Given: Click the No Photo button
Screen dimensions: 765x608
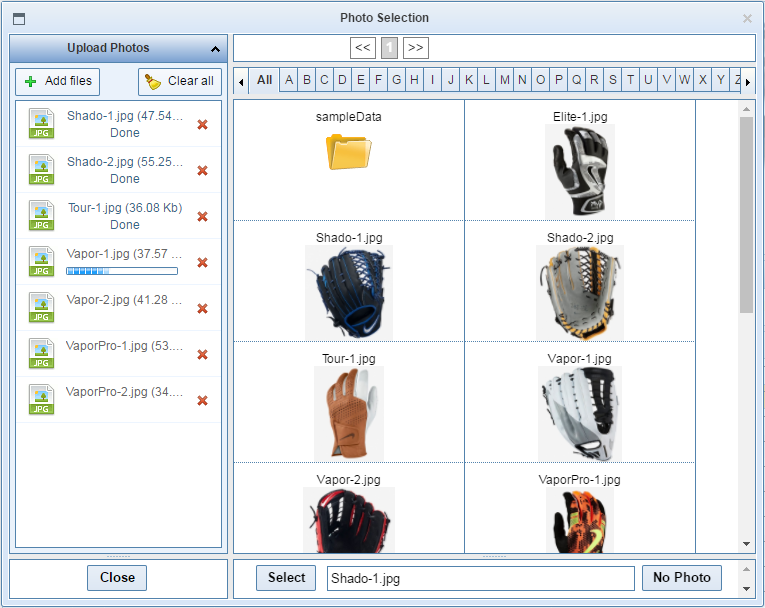Looking at the screenshot, I should (x=682, y=577).
